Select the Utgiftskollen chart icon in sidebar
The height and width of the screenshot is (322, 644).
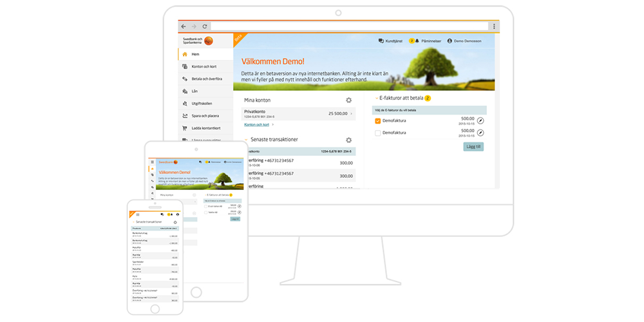[185, 104]
